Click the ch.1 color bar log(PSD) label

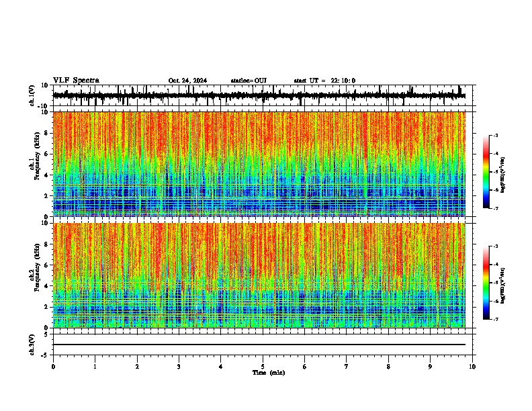pyautogui.click(x=502, y=175)
